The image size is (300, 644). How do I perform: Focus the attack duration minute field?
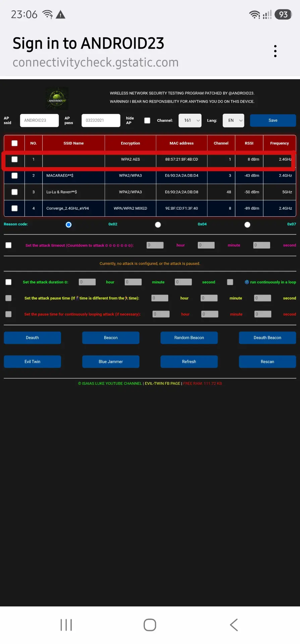point(133,282)
